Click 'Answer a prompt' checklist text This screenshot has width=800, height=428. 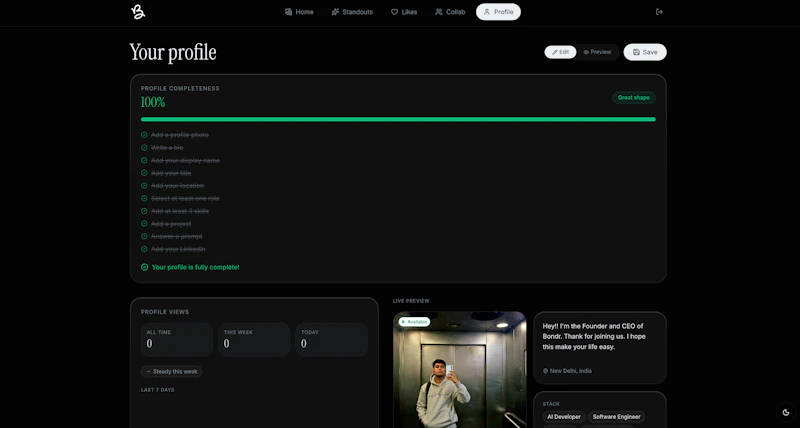click(x=177, y=237)
